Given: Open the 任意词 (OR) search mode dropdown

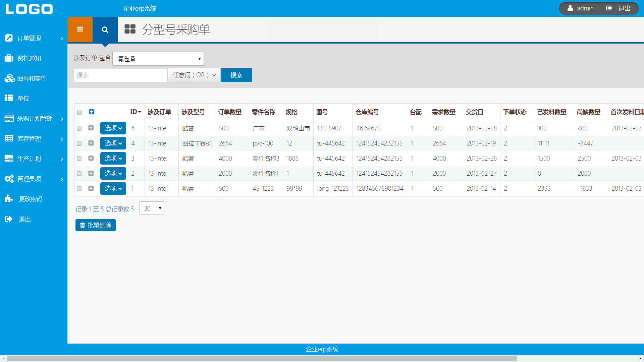Looking at the screenshot, I should tap(194, 75).
